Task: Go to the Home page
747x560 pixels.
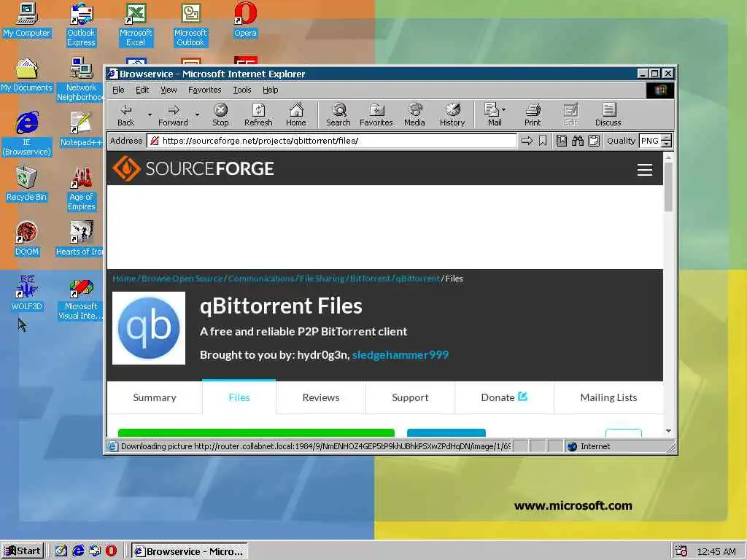Action: point(296,114)
